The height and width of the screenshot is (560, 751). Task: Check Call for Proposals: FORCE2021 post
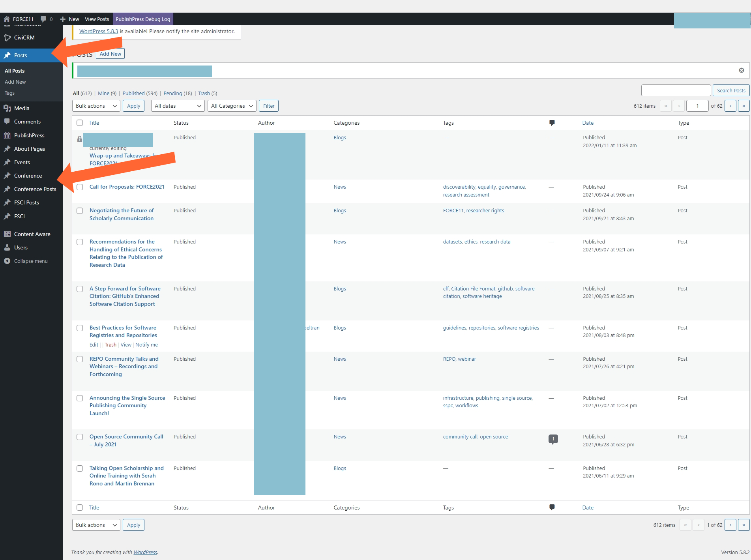pyautogui.click(x=80, y=187)
